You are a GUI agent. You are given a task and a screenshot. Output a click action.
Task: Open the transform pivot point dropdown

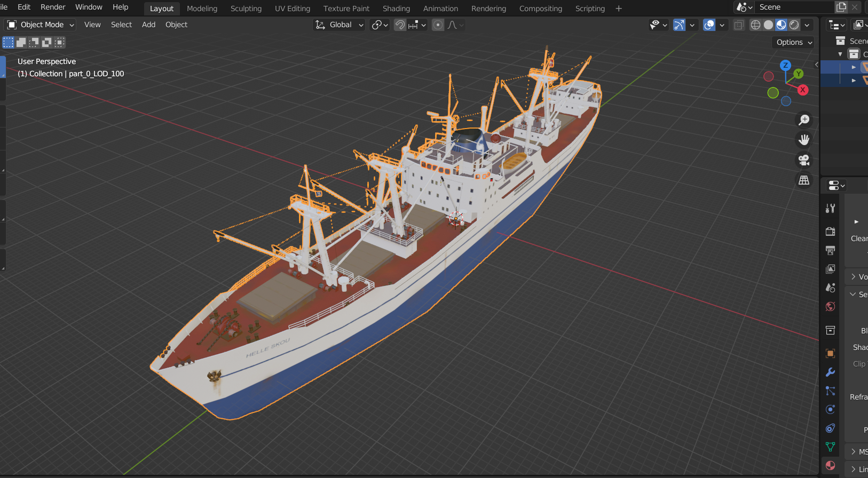[x=380, y=25]
